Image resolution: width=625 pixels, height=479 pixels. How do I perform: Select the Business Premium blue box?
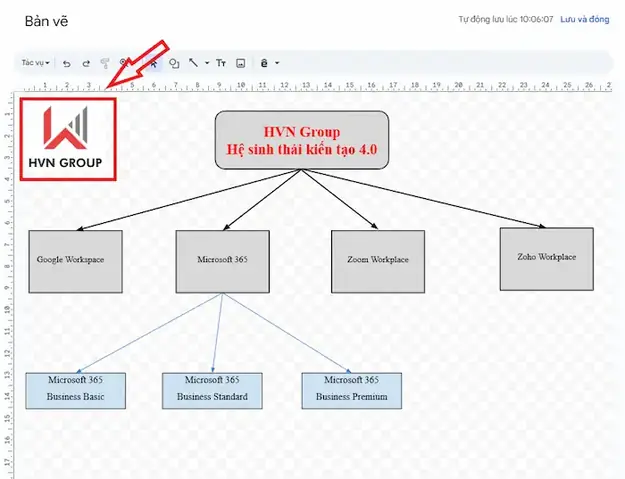[352, 391]
